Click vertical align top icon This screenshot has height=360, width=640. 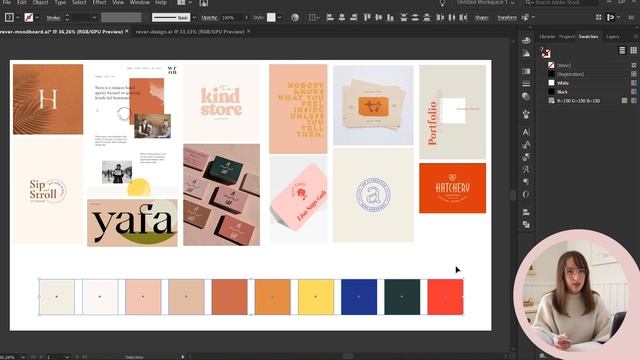(367, 18)
